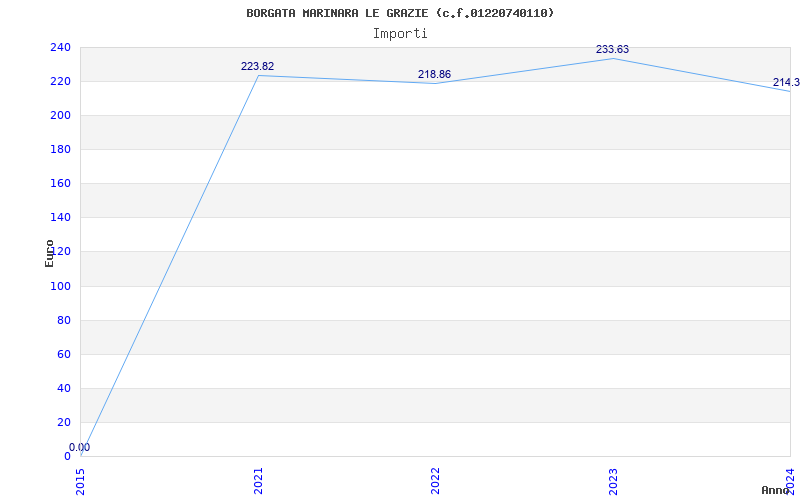Image resolution: width=800 pixels, height=500 pixels.
Task: Click the 160 y-axis tick label
Action: pyautogui.click(x=60, y=184)
